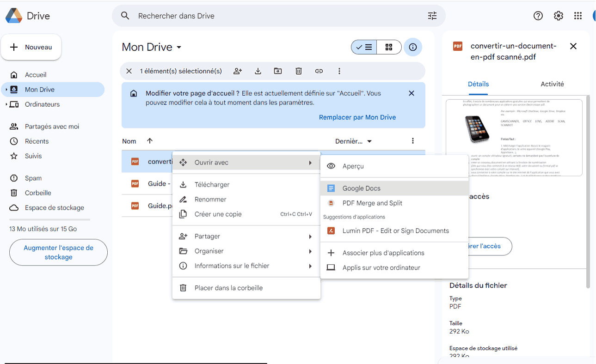Open the selection toolbar more actions icon

(339, 71)
